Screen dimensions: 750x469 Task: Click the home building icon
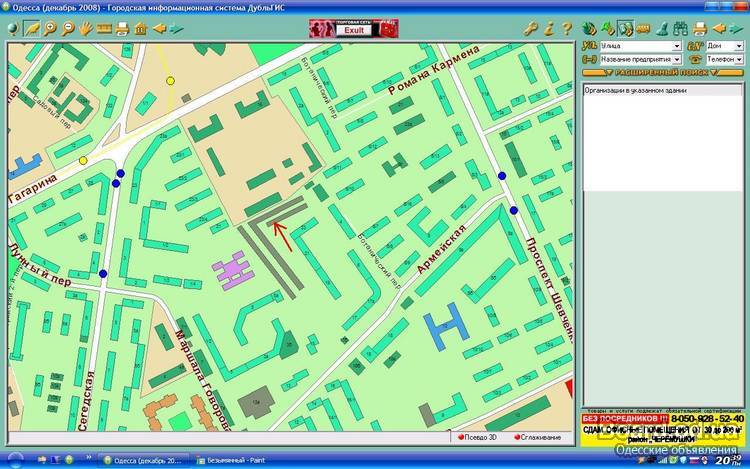point(140,28)
